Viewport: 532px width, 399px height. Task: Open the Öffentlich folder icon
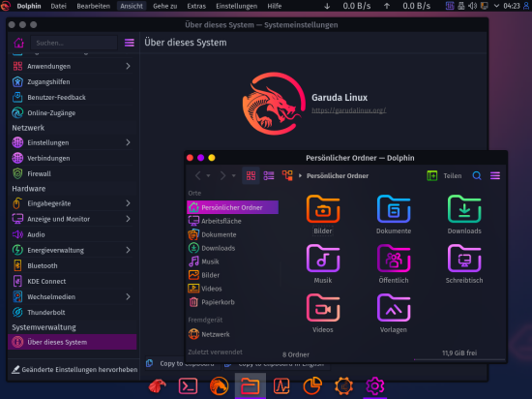(394, 259)
